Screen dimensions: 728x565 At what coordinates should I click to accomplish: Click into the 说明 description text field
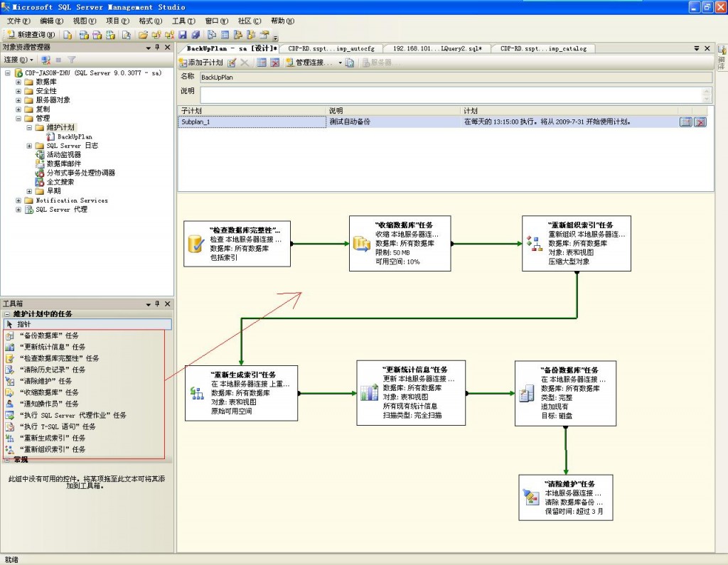point(448,95)
